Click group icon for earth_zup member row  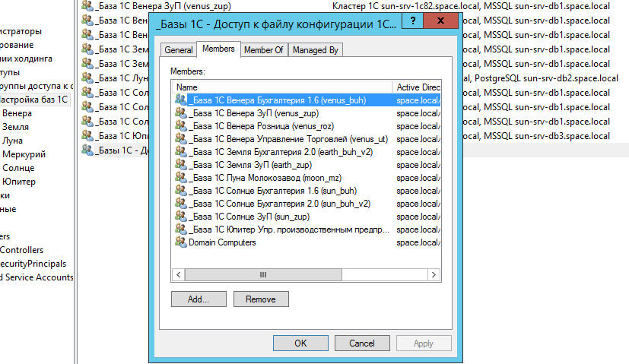coord(180,164)
